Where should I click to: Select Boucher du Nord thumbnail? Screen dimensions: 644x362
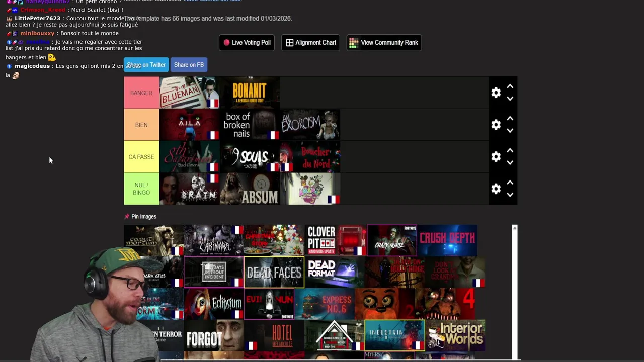(310, 157)
